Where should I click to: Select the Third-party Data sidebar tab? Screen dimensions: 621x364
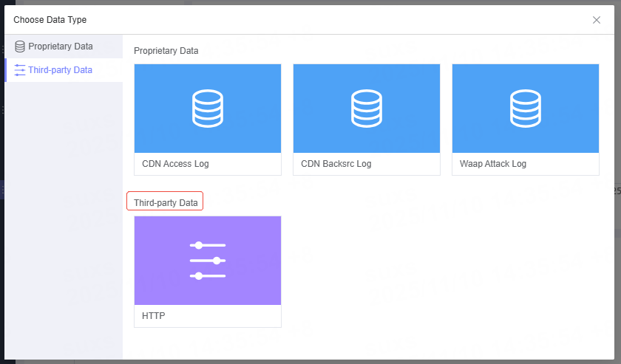[x=61, y=70]
